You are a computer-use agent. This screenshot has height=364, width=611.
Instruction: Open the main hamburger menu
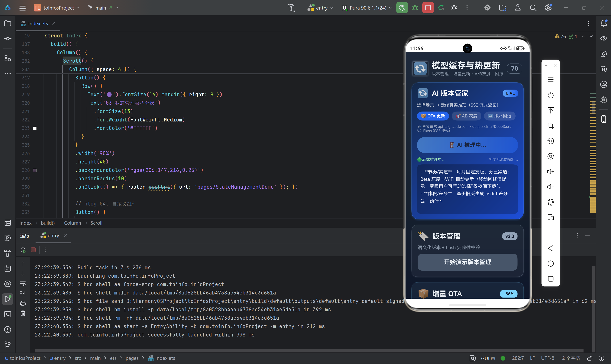tap(23, 8)
